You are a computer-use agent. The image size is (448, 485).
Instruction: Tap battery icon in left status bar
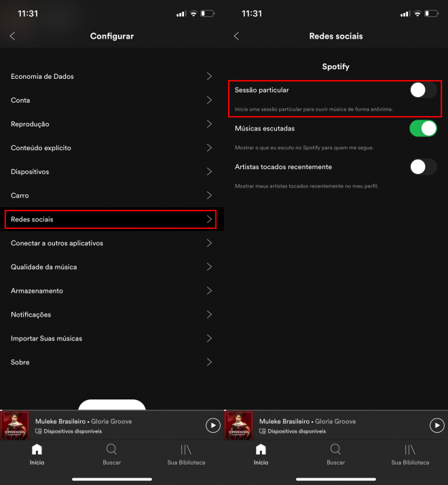(208, 14)
